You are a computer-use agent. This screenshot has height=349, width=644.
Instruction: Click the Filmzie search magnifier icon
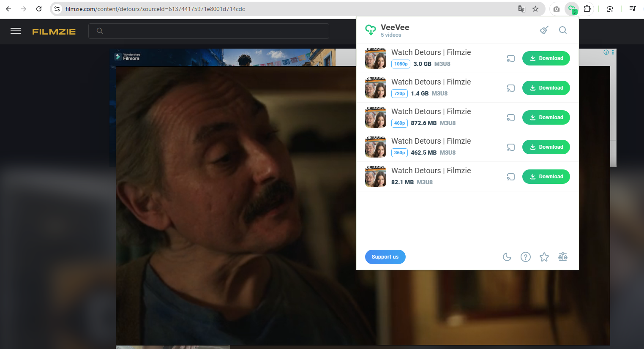[100, 31]
